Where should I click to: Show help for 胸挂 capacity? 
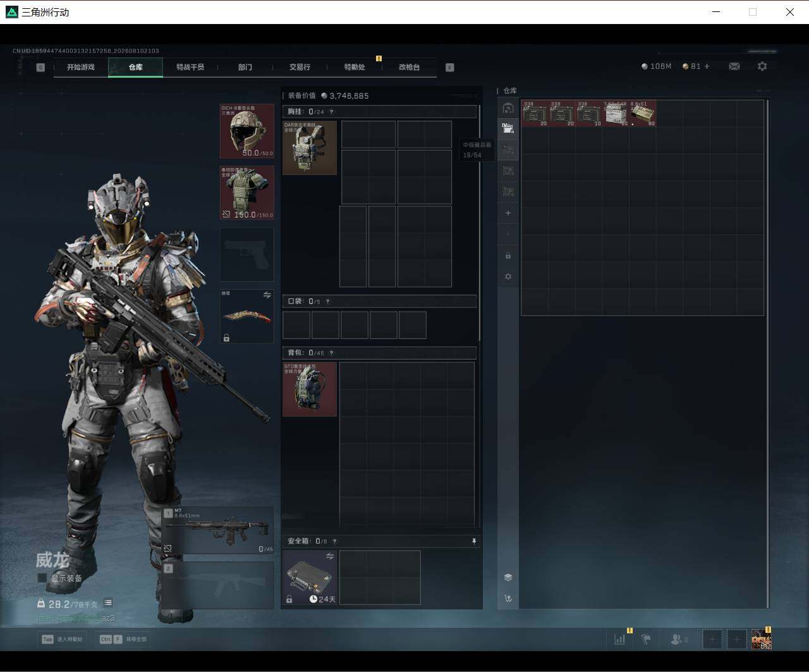tap(331, 112)
